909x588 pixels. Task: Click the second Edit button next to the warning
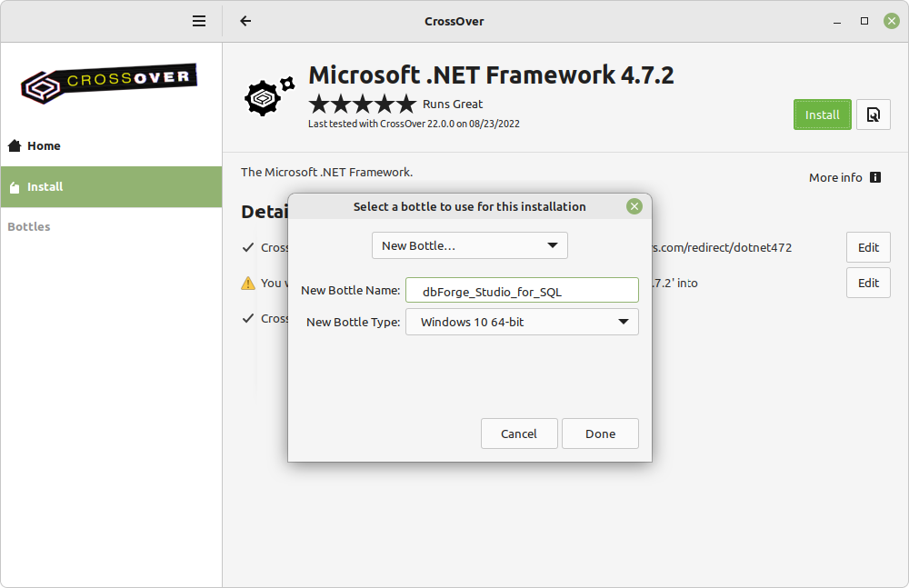868,283
